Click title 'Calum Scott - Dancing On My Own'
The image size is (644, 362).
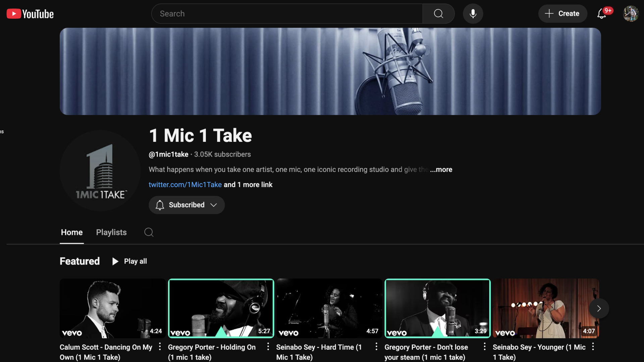[106, 352]
